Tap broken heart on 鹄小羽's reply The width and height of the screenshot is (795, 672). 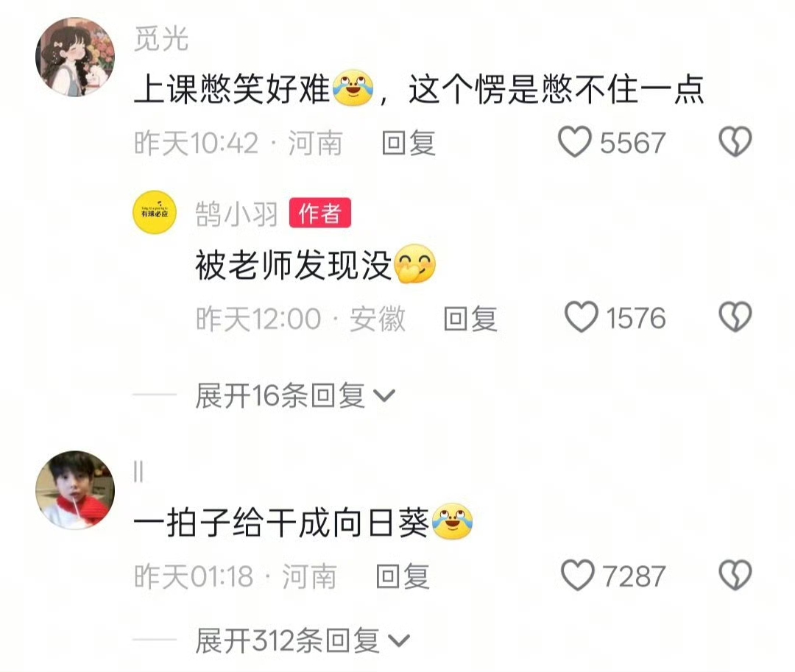[x=735, y=317]
